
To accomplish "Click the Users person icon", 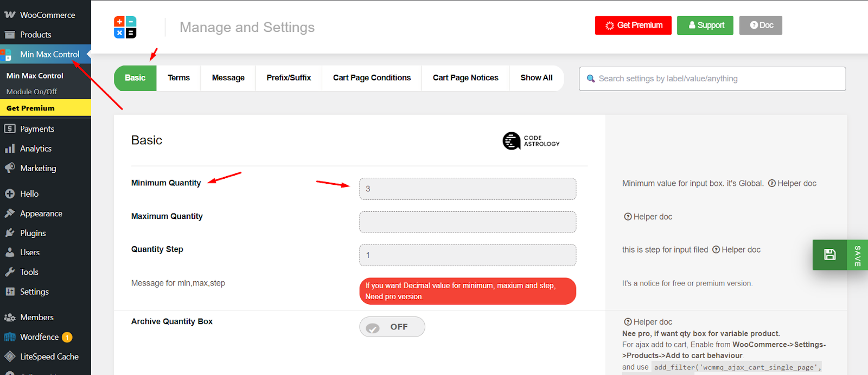I will [10, 253].
